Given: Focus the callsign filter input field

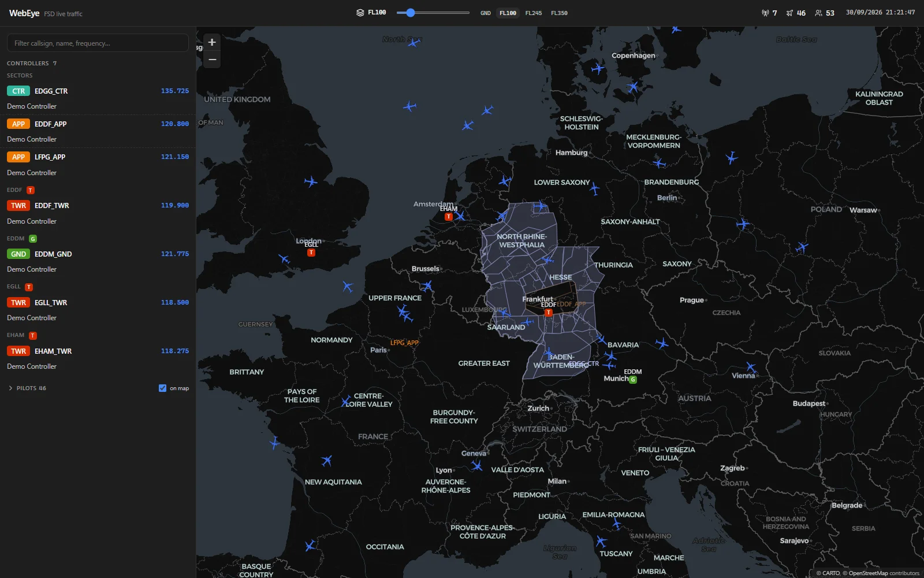Looking at the screenshot, I should [98, 43].
